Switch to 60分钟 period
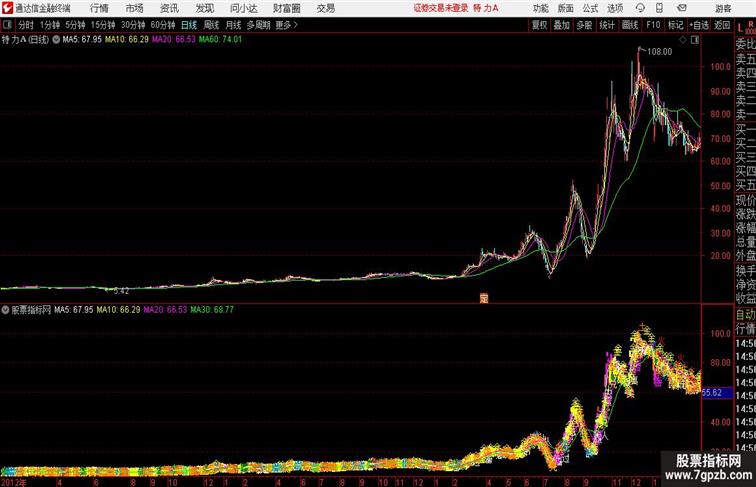 coord(163,25)
